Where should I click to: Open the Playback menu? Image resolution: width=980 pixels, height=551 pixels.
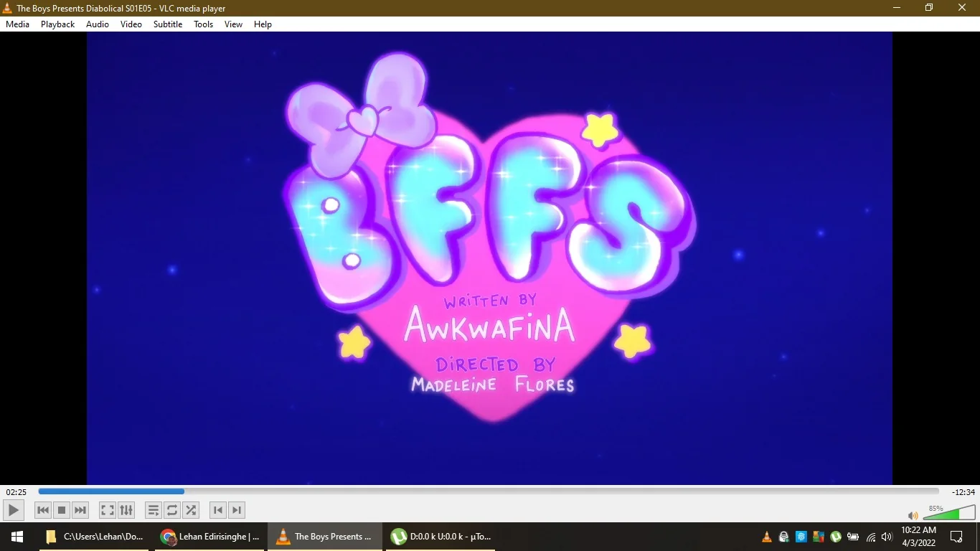57,24
